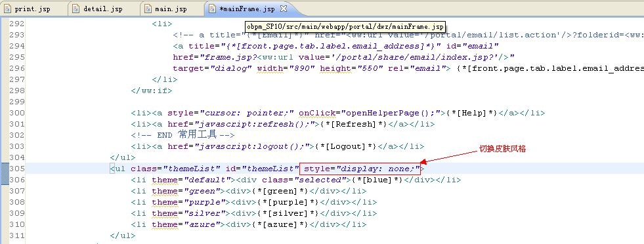Click theme="azure" attribute text
The image size is (644, 244).
pyautogui.click(x=186, y=224)
